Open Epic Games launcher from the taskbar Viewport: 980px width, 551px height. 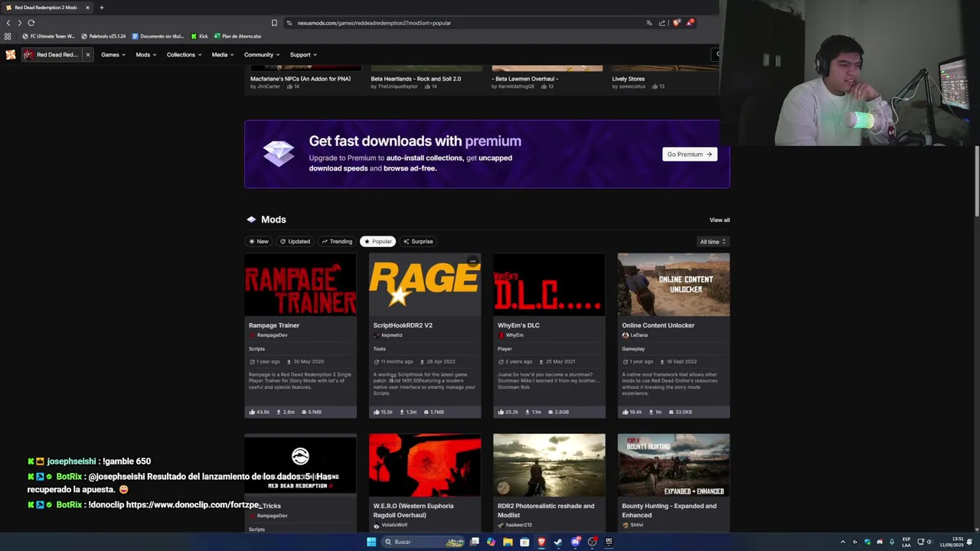[609, 542]
